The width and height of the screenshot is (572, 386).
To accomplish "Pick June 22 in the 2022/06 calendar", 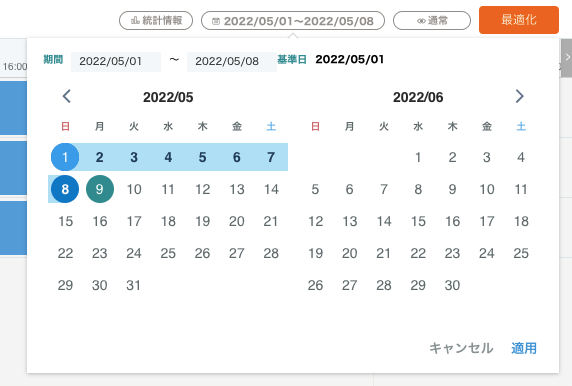I will [418, 253].
